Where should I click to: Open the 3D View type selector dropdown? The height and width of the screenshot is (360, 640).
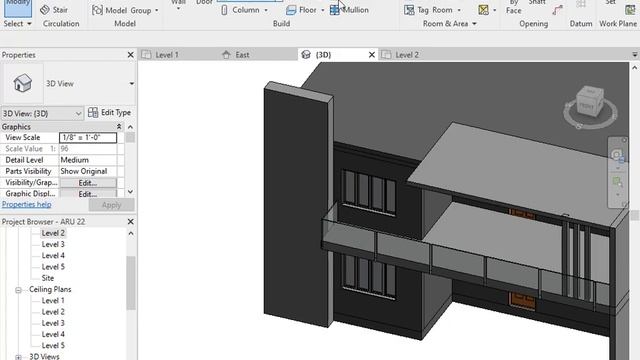pos(131,84)
